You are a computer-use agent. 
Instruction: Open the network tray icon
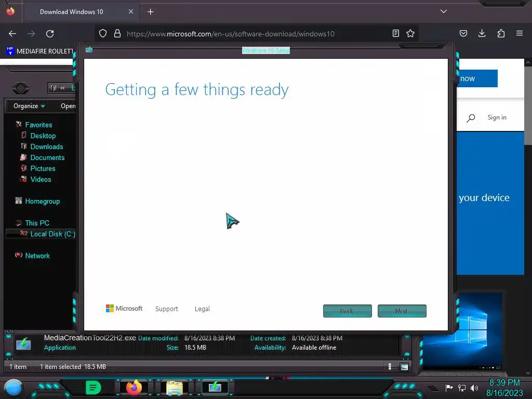click(462, 388)
